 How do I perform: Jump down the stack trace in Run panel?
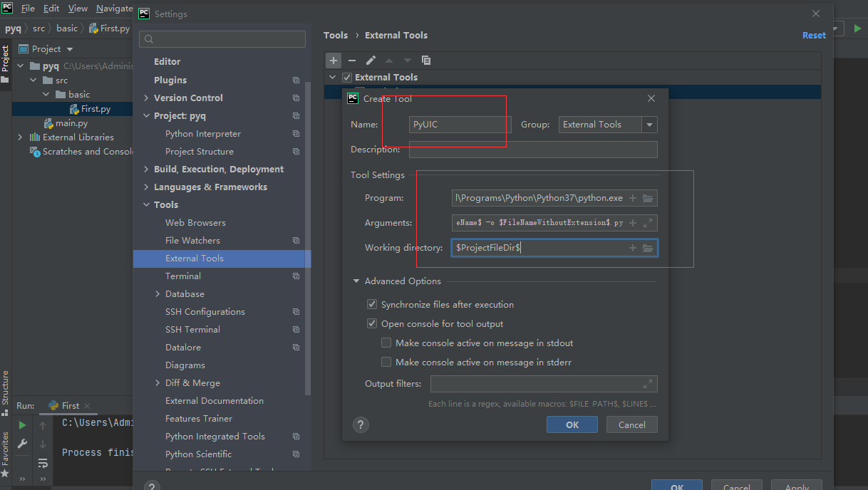pos(43,444)
